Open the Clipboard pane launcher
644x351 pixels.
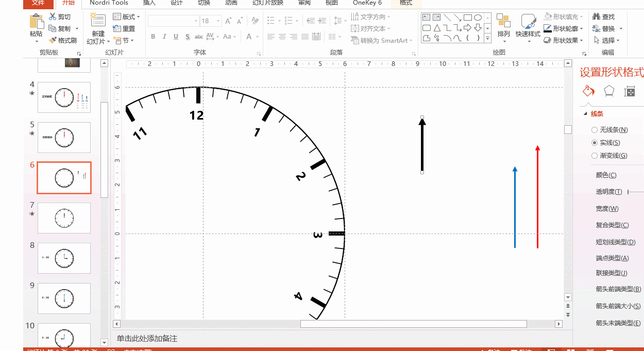(x=79, y=54)
